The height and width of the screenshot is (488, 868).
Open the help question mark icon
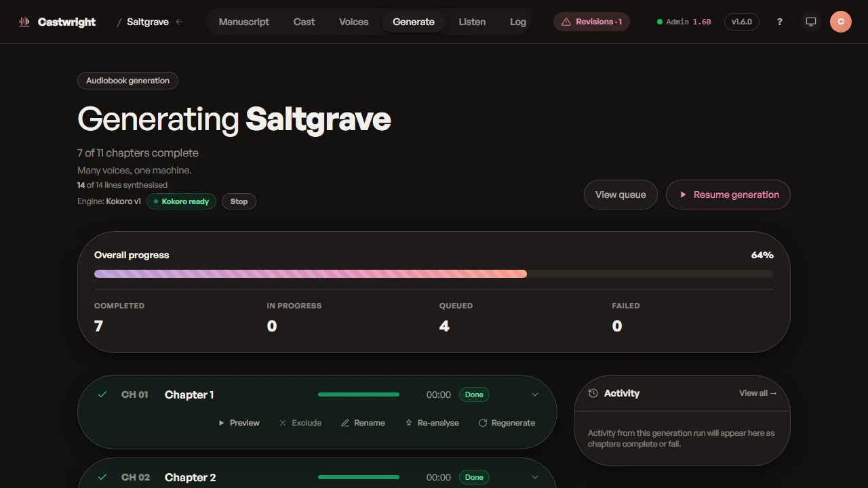coord(780,22)
